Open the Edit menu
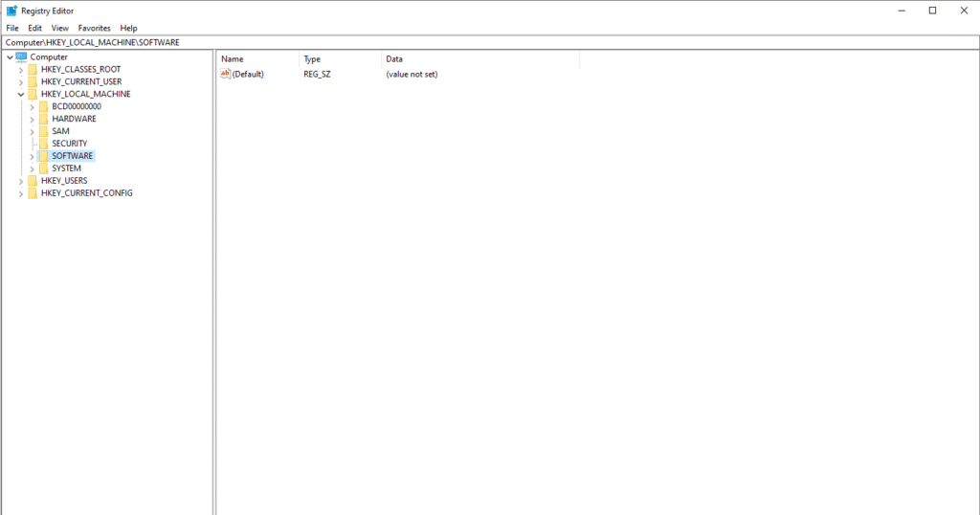Image resolution: width=980 pixels, height=515 pixels. pyautogui.click(x=35, y=29)
